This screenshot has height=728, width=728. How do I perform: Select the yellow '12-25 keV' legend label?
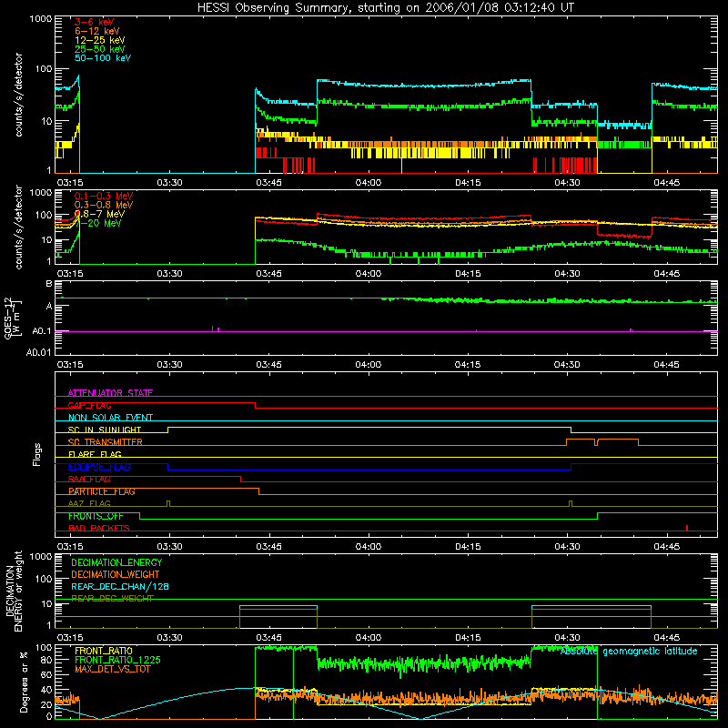[99, 40]
